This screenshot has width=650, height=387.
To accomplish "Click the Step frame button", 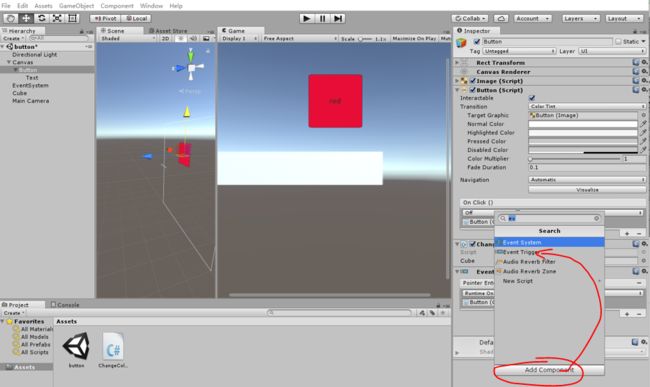I will click(x=338, y=18).
